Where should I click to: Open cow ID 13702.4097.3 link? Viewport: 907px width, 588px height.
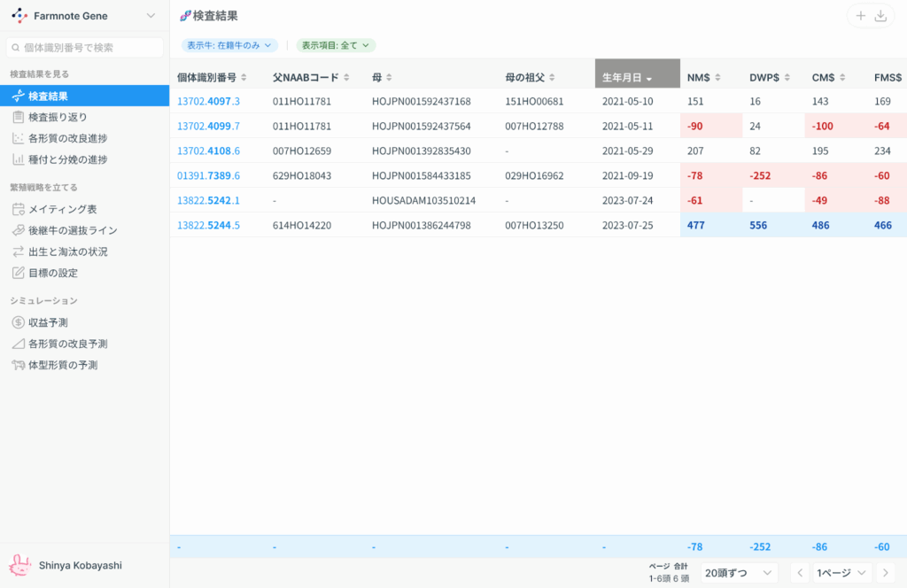tap(208, 101)
